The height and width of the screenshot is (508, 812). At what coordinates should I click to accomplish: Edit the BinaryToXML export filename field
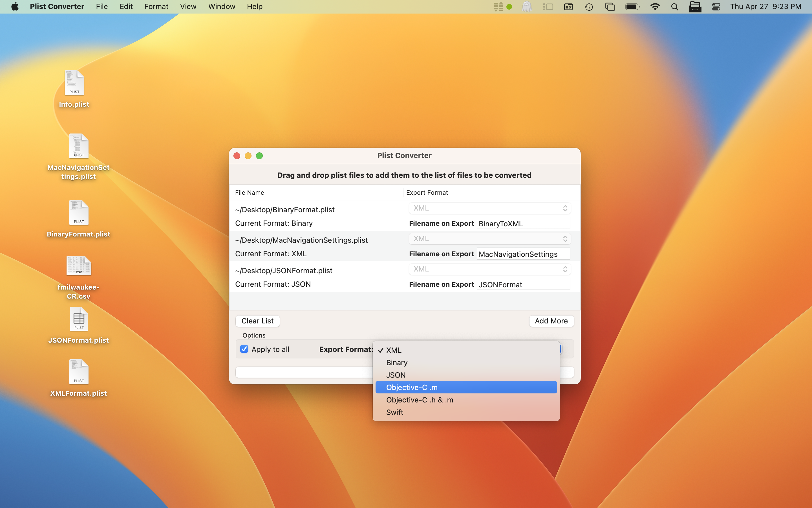524,224
